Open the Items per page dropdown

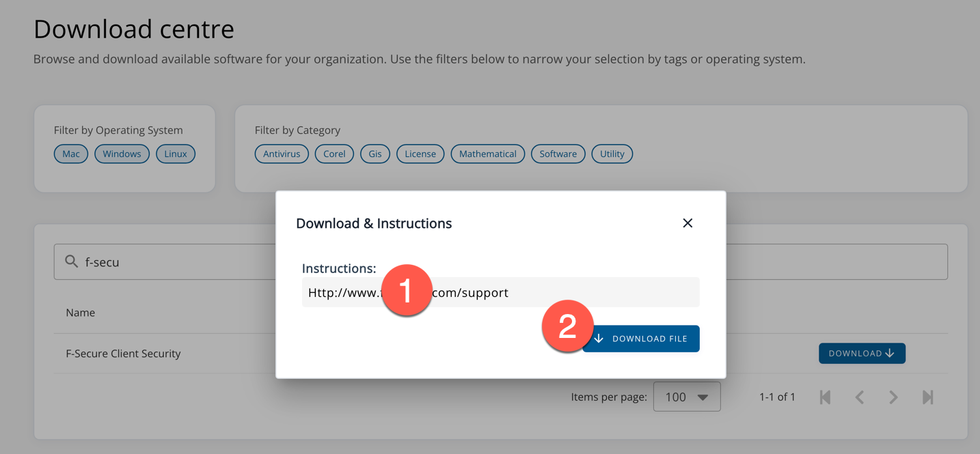(x=686, y=397)
